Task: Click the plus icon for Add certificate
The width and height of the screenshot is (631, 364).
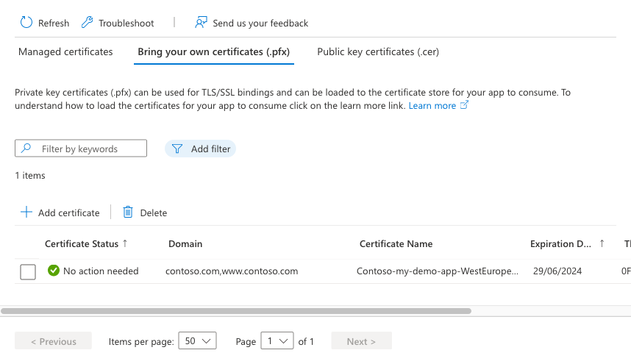Action: click(x=26, y=213)
